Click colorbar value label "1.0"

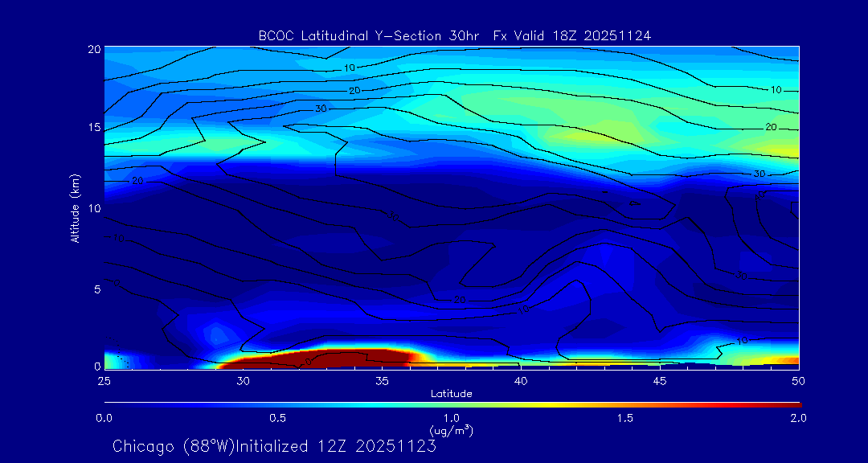tap(451, 418)
